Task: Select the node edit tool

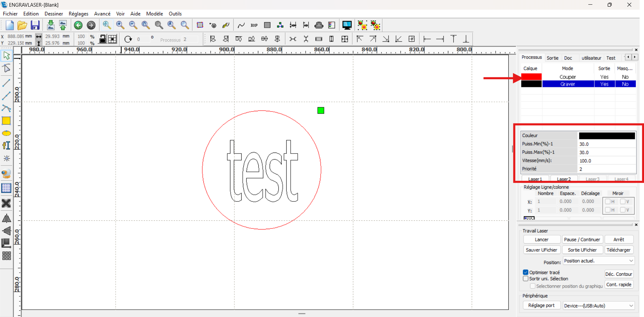Action: click(6, 69)
